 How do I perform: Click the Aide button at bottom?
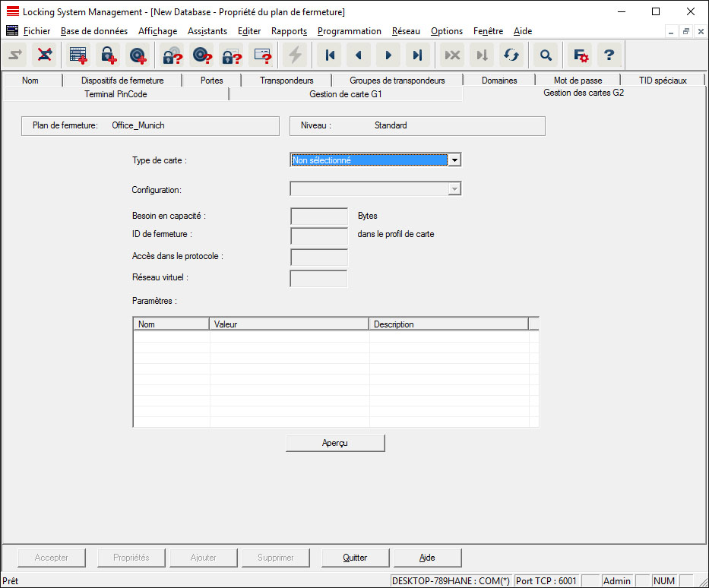click(x=427, y=558)
